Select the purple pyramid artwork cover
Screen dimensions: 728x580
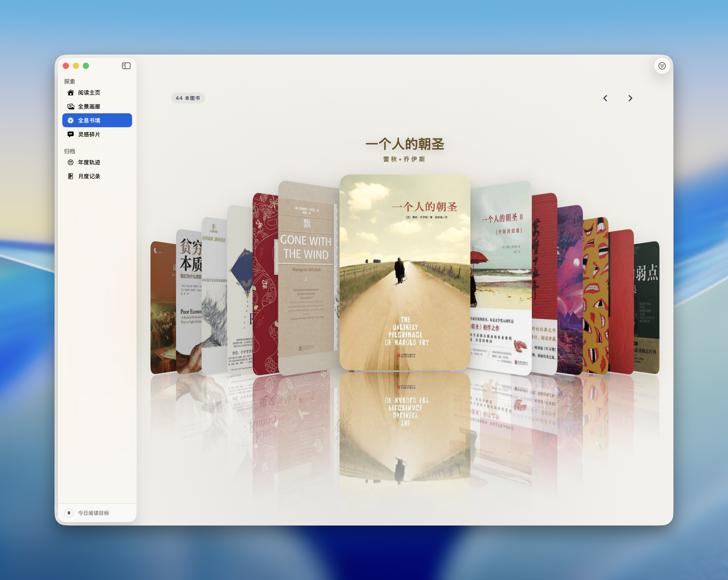pos(570,290)
